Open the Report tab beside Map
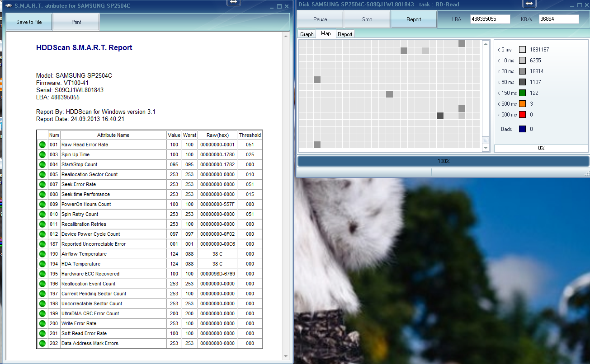 345,34
